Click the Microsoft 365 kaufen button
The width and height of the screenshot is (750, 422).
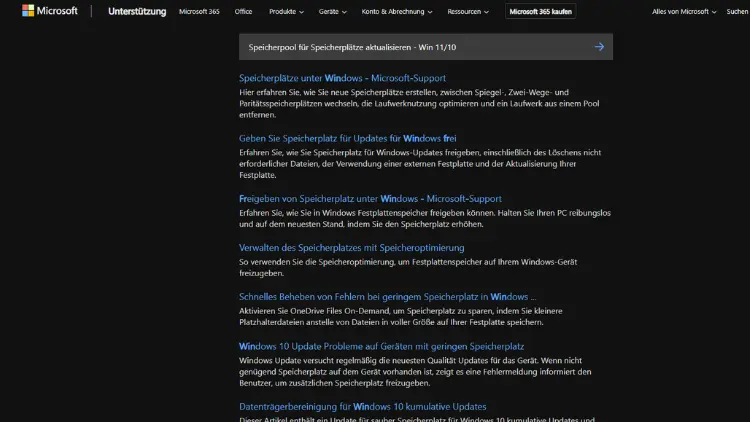click(x=540, y=11)
